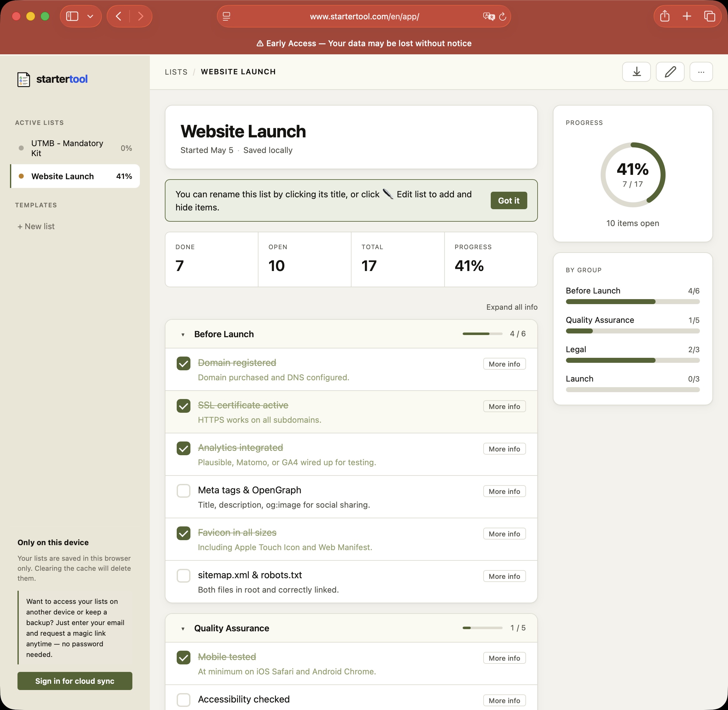Open More info for Domain registered

(x=504, y=364)
